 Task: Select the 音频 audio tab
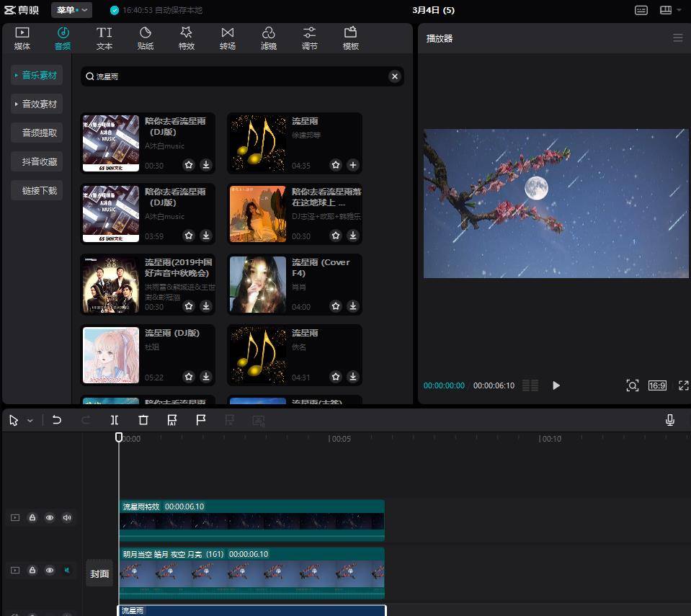click(63, 38)
